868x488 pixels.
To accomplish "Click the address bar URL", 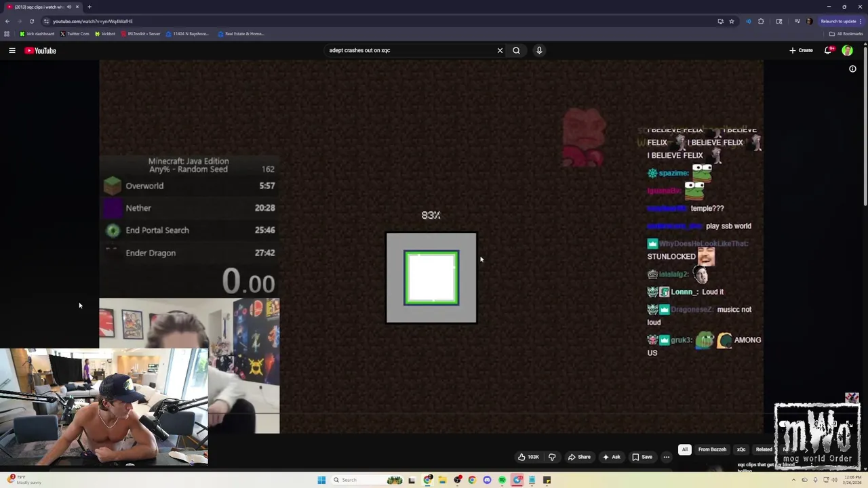I will tap(93, 22).
